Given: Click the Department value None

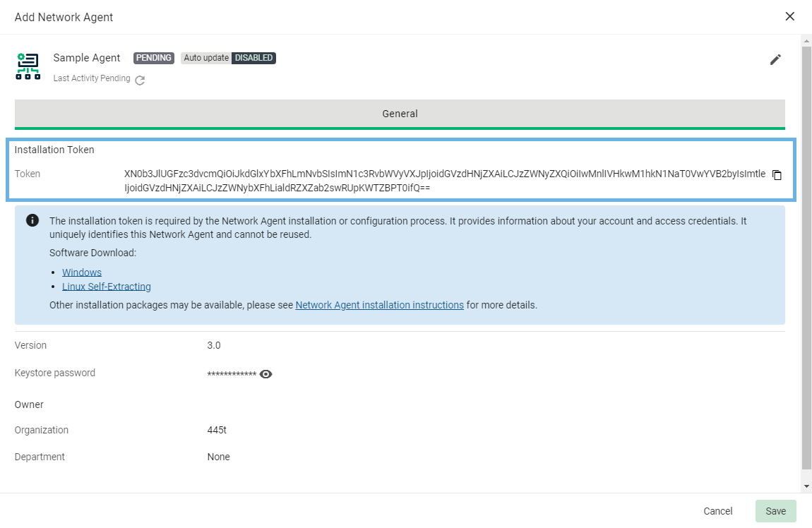Looking at the screenshot, I should click(219, 457).
